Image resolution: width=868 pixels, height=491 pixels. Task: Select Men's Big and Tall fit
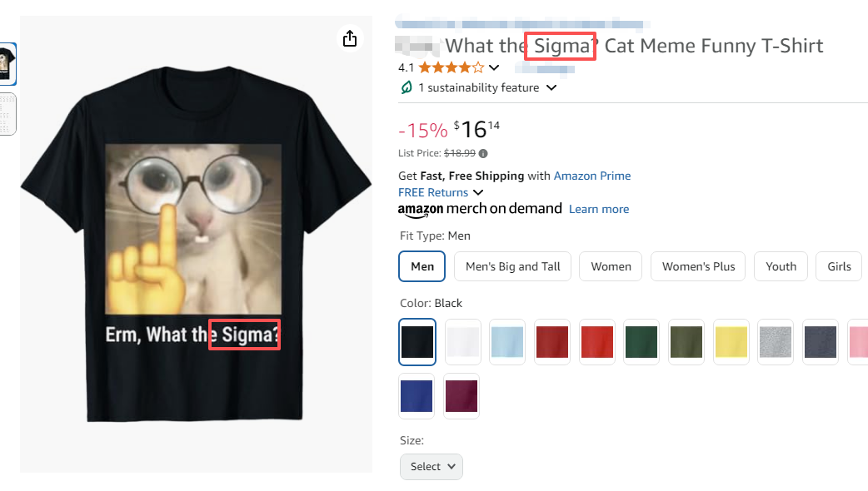(x=512, y=266)
